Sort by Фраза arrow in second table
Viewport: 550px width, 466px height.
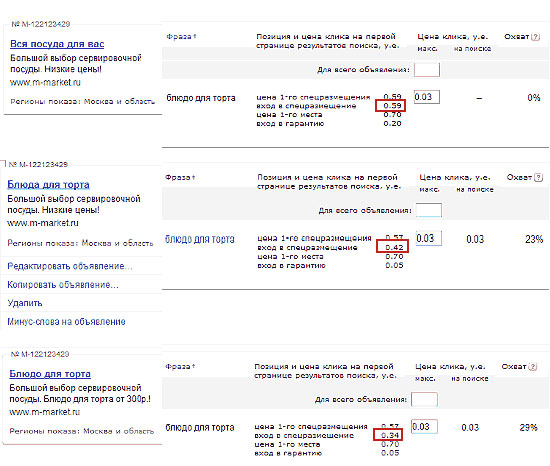click(194, 177)
